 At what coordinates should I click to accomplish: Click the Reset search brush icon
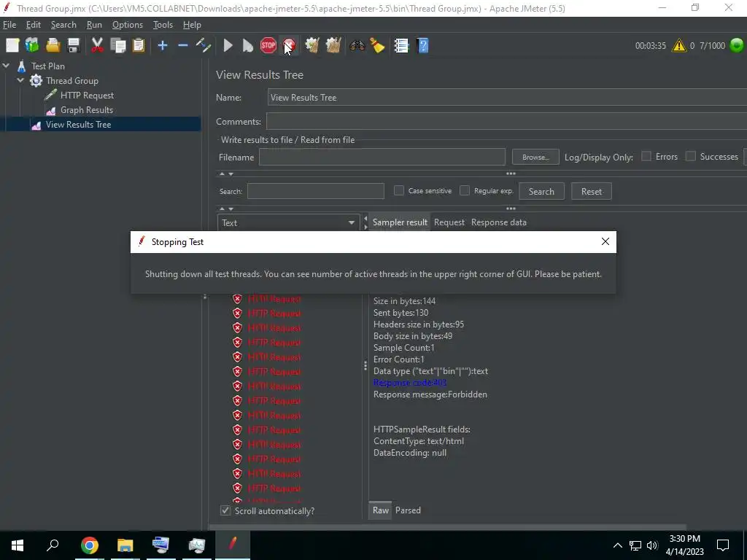pyautogui.click(x=377, y=46)
